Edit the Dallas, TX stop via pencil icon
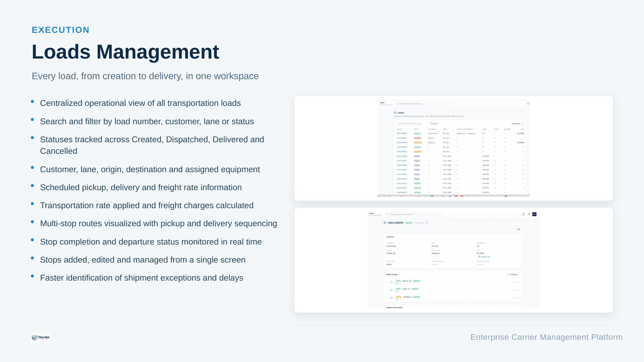 click(x=514, y=290)
